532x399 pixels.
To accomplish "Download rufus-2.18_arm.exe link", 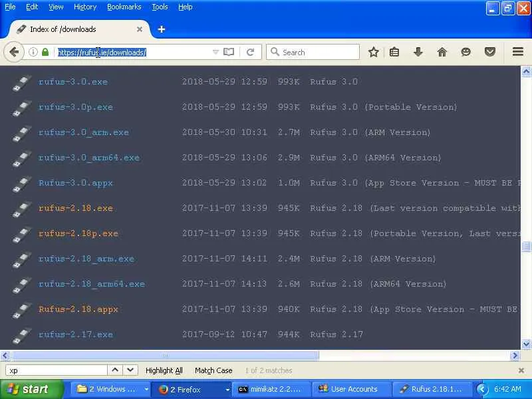I will coord(86,259).
